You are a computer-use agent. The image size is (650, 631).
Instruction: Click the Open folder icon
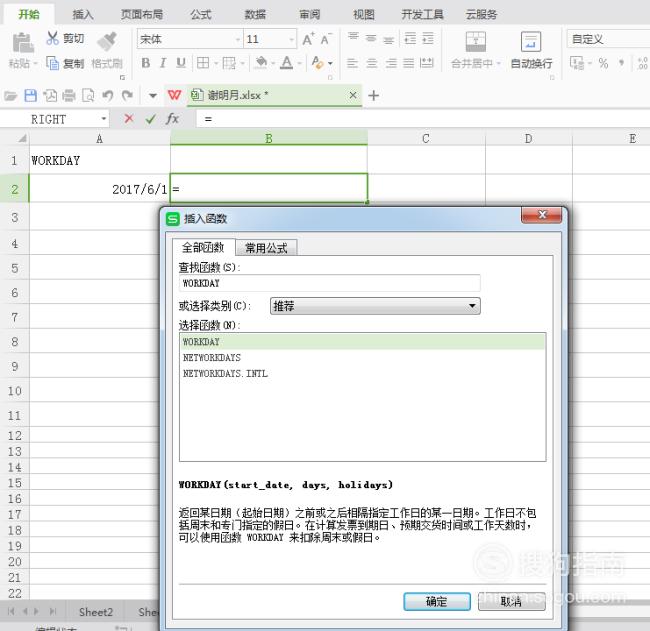(x=10, y=96)
